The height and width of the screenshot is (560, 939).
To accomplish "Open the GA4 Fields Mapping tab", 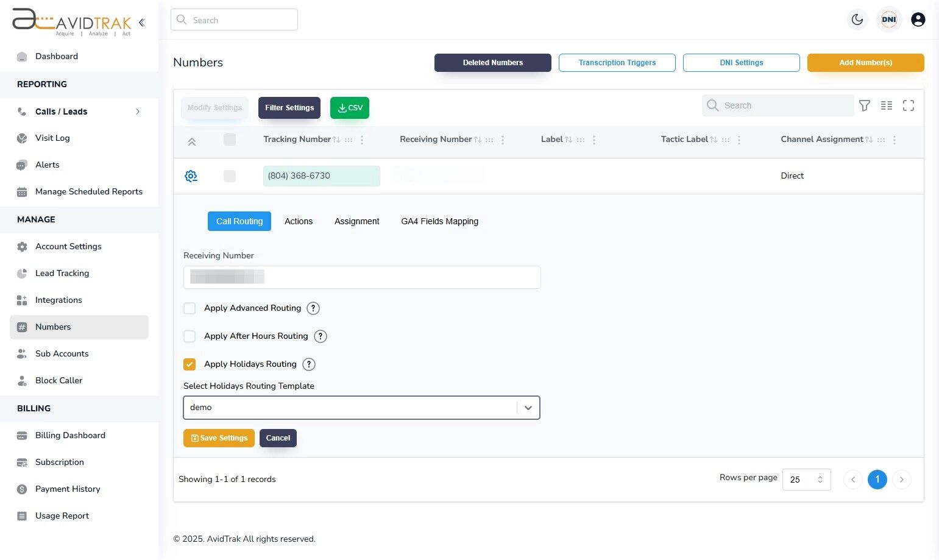I will (439, 221).
